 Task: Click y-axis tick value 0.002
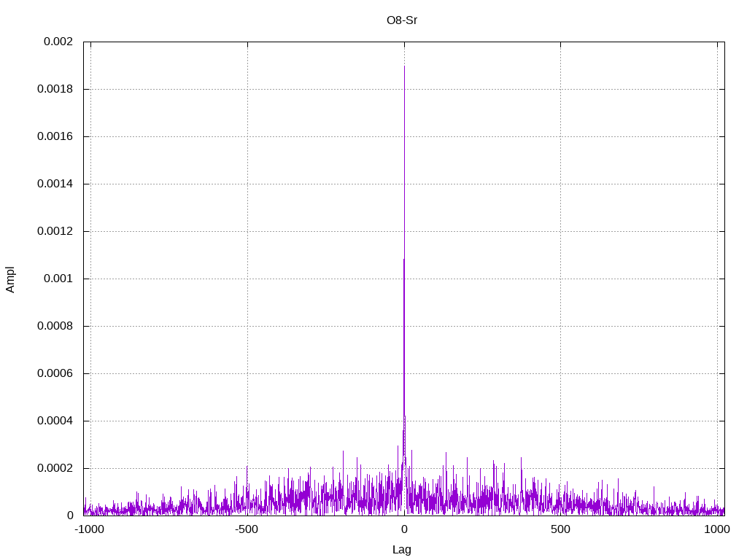pos(58,42)
